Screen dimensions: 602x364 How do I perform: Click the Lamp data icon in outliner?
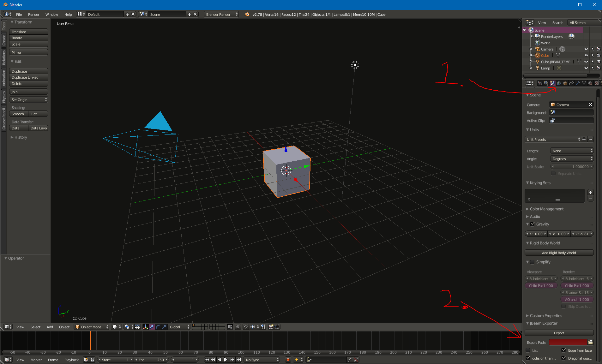coord(559,68)
